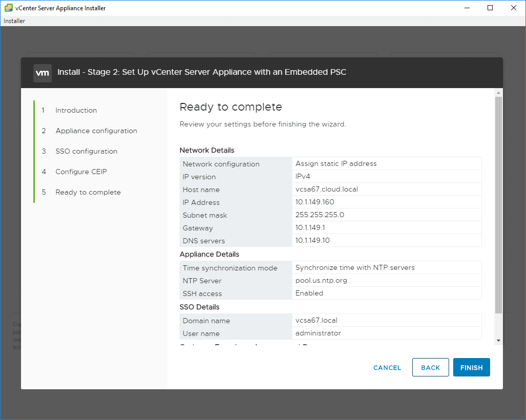Screen dimensions: 526x420
Task: Click the 'Subnet mask' label cell
Action: (236, 215)
